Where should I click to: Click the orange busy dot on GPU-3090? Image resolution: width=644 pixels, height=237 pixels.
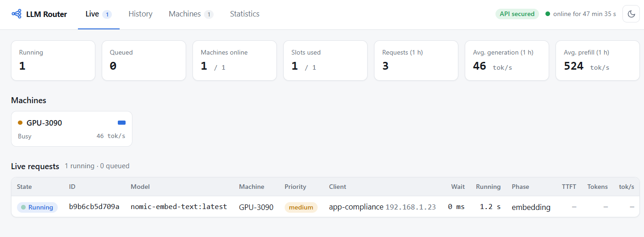point(20,123)
